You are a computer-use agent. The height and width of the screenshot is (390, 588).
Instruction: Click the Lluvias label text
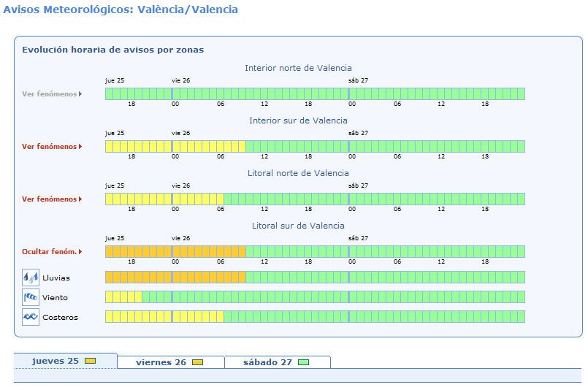(56, 278)
